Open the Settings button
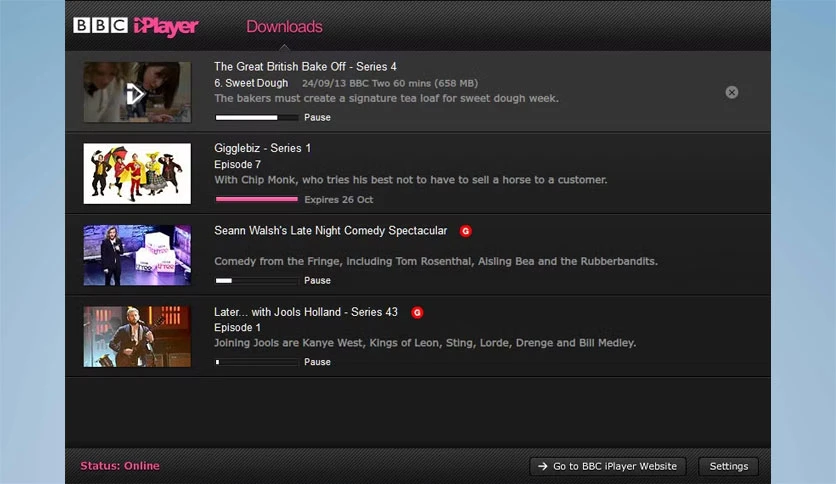 [x=728, y=466]
